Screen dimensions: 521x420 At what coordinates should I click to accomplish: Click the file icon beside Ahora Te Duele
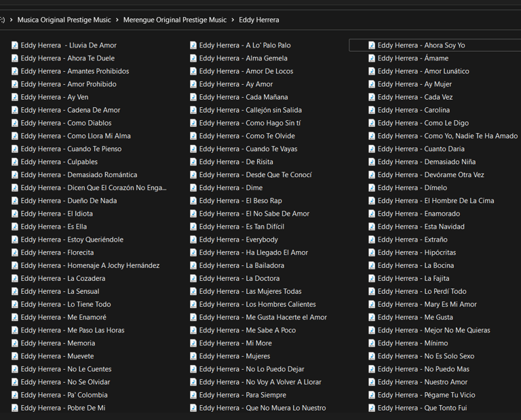click(15, 58)
